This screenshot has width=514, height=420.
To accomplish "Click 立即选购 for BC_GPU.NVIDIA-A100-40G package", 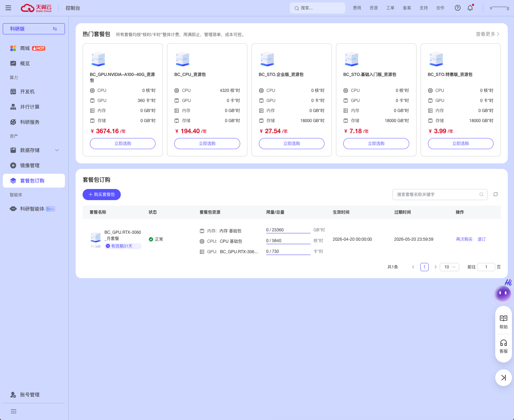I will click(123, 144).
